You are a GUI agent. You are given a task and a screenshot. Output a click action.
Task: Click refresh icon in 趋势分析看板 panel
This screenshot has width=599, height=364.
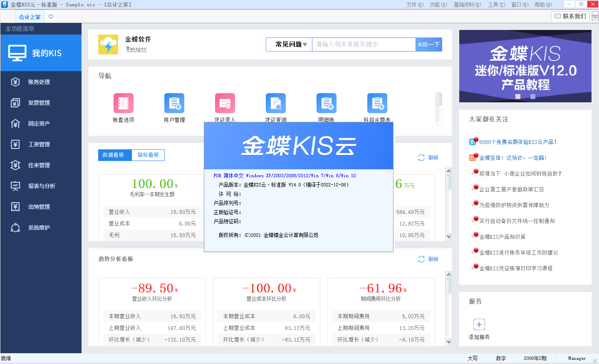point(421,259)
